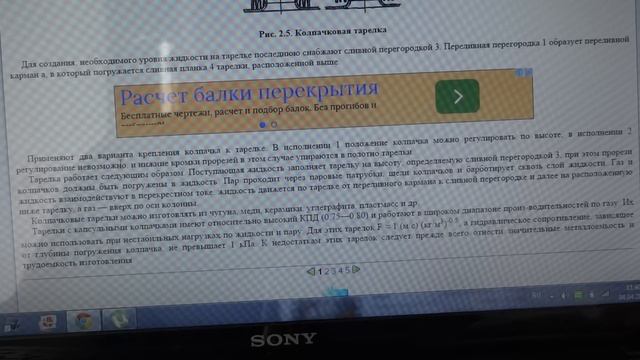Image resolution: width=640 pixels, height=360 pixels.
Task: Go to previous page using left pagination arrow
Action: coord(311,271)
